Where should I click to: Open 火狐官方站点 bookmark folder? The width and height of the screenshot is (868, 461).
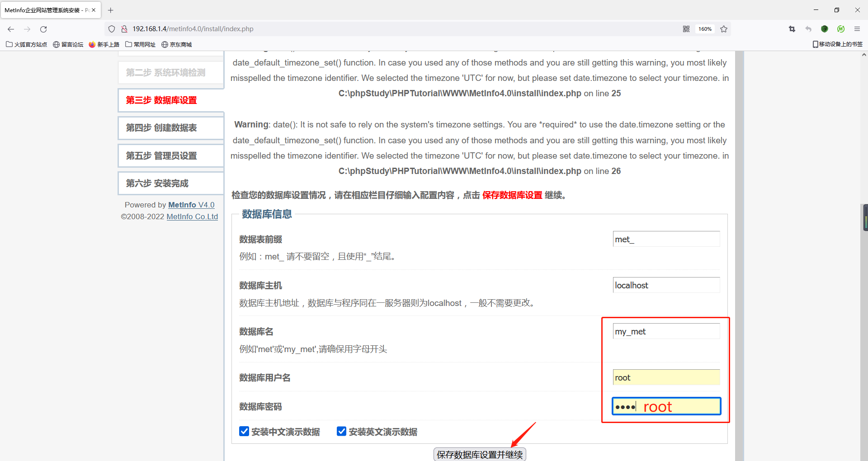coord(27,44)
